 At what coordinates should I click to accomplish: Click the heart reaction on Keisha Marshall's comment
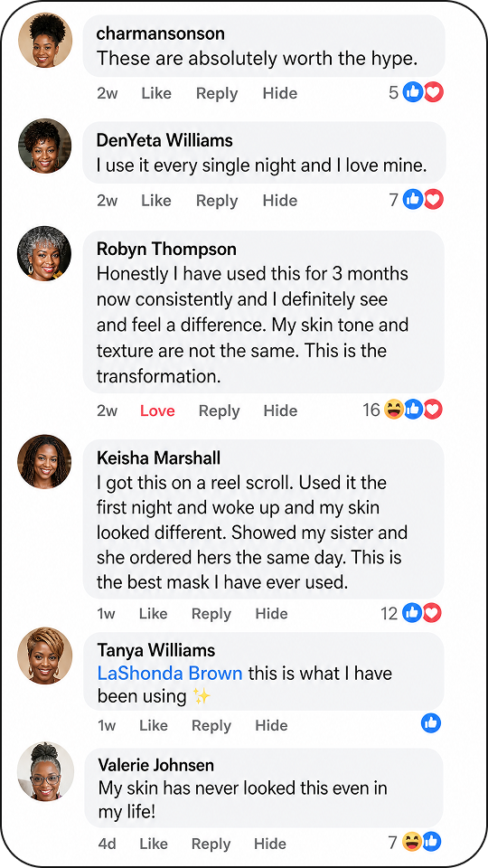pos(432,613)
